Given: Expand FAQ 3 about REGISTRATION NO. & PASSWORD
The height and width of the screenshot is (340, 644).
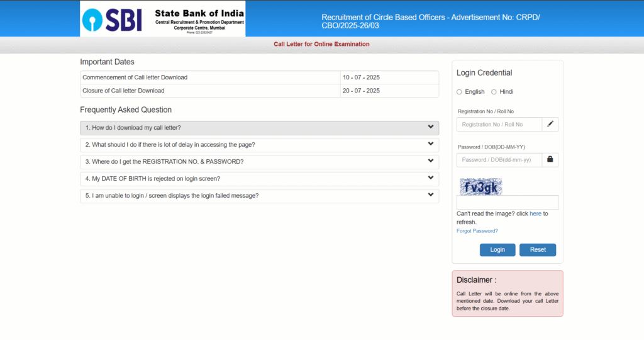Looking at the screenshot, I should (259, 162).
